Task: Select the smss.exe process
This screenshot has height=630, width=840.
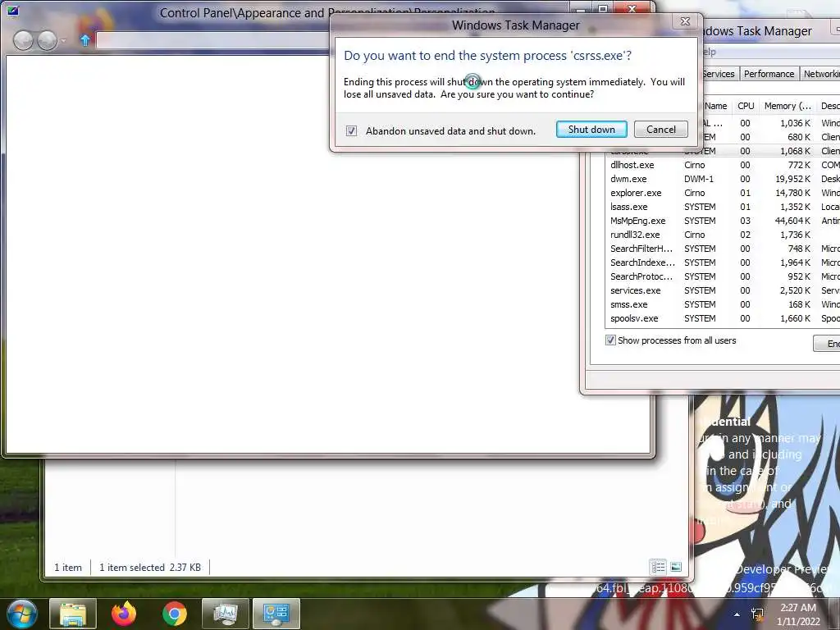Action: (x=722, y=304)
